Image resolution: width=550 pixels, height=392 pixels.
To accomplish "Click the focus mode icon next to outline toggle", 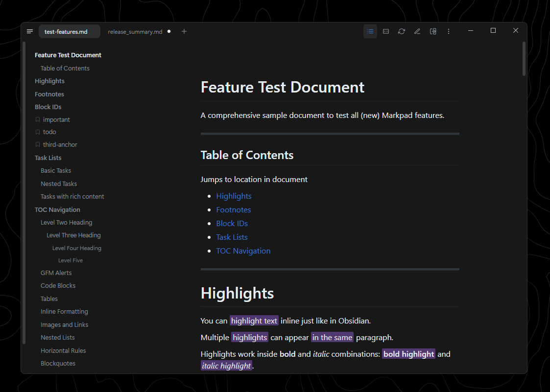I will (385, 31).
